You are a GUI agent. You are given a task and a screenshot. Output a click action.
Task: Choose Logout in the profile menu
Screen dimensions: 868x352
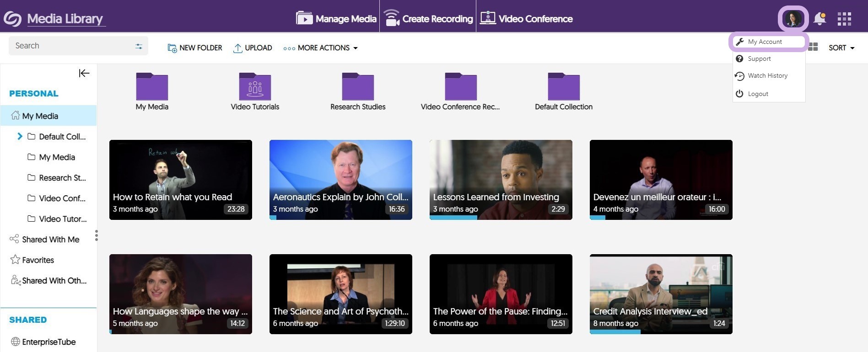[758, 94]
